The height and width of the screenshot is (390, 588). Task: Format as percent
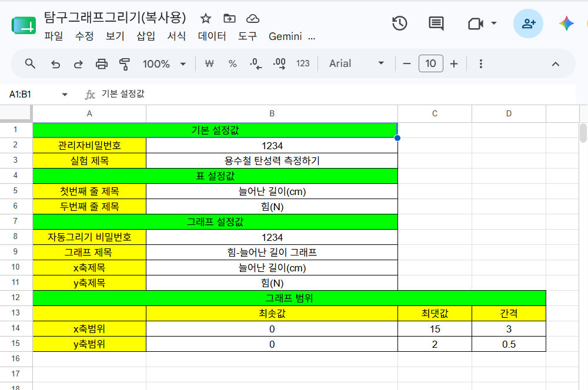(x=232, y=63)
